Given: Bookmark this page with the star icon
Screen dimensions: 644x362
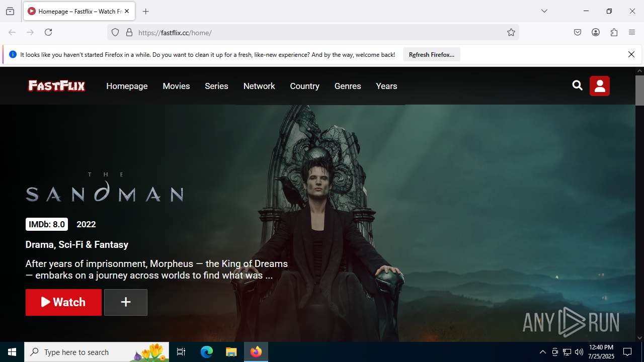Looking at the screenshot, I should 511,32.
